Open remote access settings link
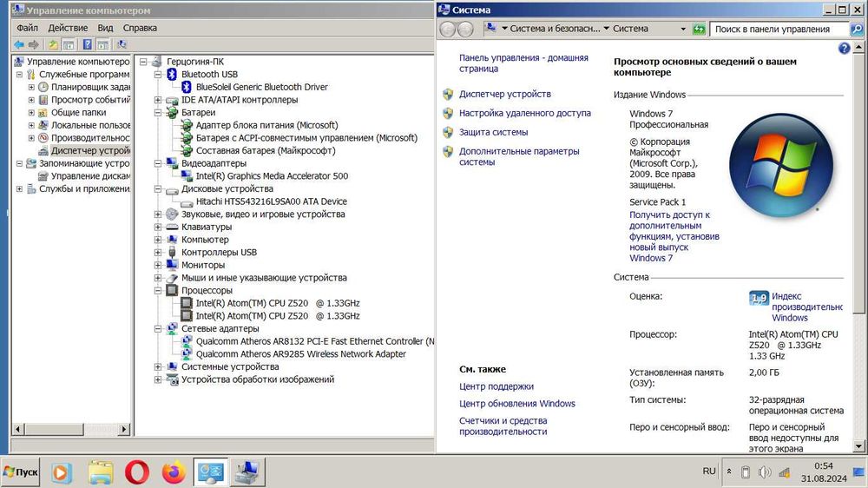This screenshot has height=488, width=868. point(525,113)
